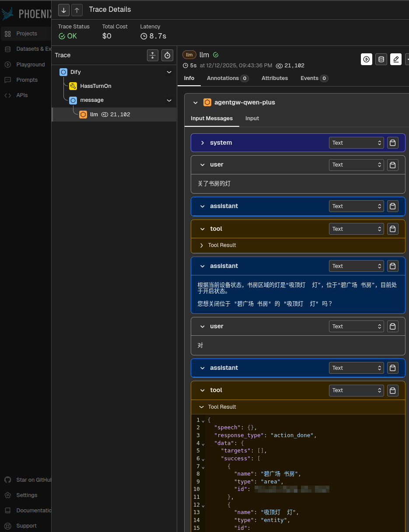This screenshot has width=409, height=532.
Task: Add span to dataset via database icon
Action: click(381, 59)
